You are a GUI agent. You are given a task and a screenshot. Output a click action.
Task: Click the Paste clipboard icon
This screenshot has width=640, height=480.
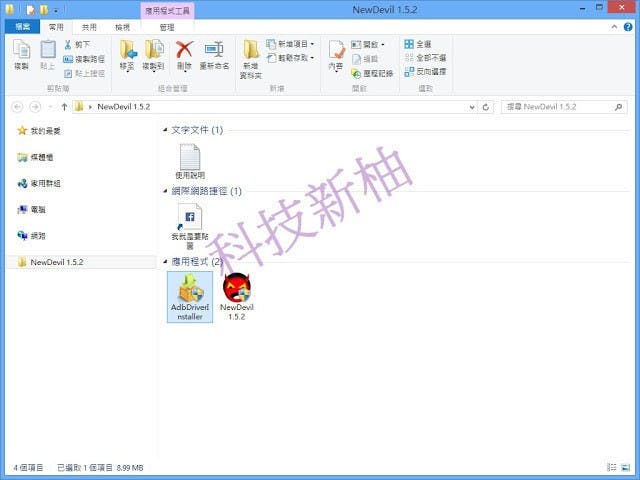point(48,50)
